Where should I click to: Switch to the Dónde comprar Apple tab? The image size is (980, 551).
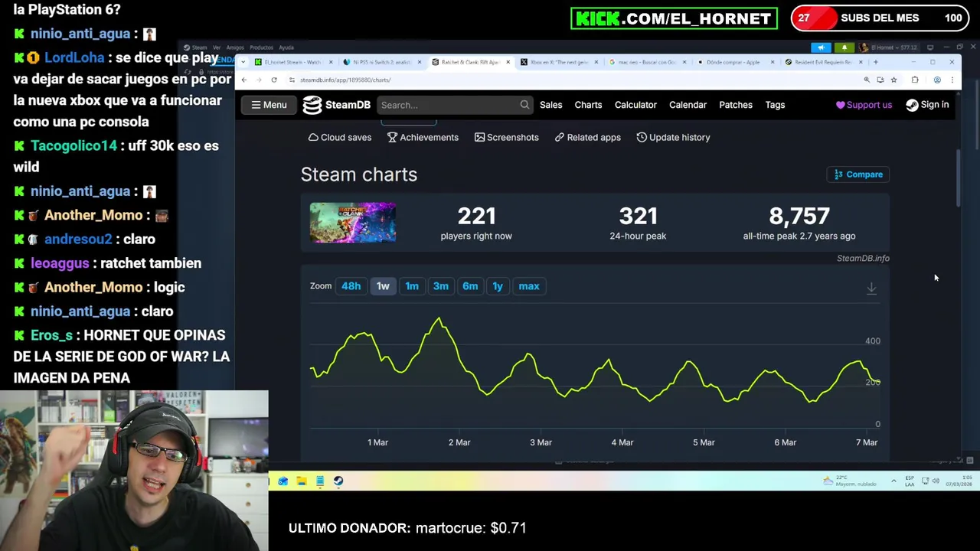click(736, 62)
